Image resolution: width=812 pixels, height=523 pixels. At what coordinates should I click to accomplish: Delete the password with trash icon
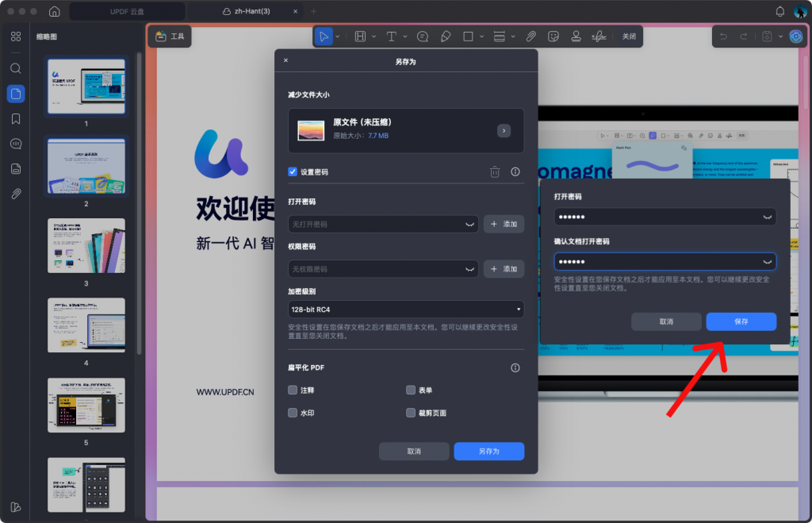tap(495, 171)
